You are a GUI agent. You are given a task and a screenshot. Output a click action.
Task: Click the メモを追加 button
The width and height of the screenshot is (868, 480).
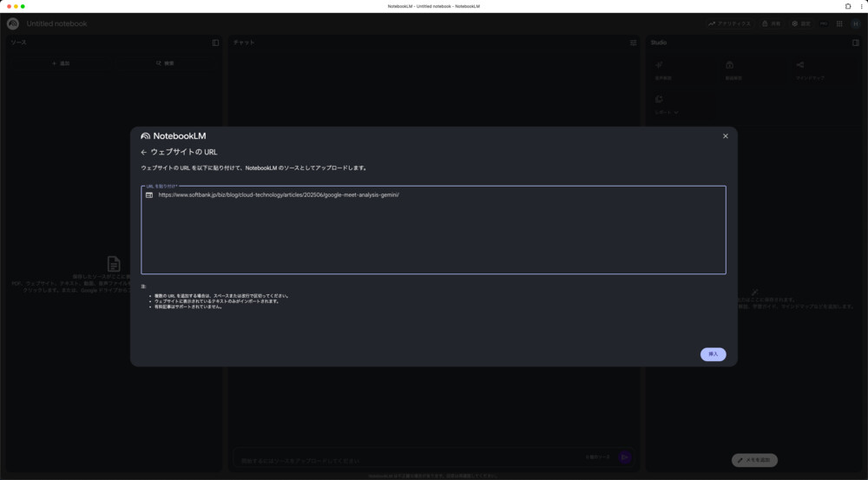[x=754, y=460]
